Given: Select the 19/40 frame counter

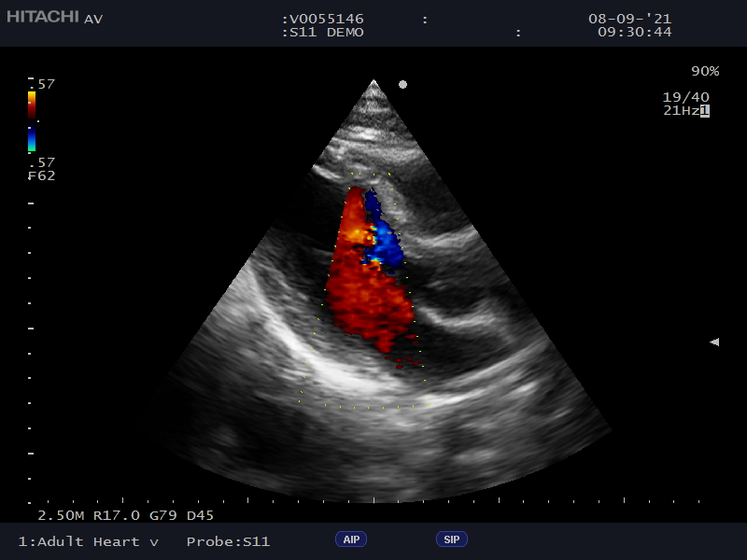Looking at the screenshot, I should tap(685, 97).
